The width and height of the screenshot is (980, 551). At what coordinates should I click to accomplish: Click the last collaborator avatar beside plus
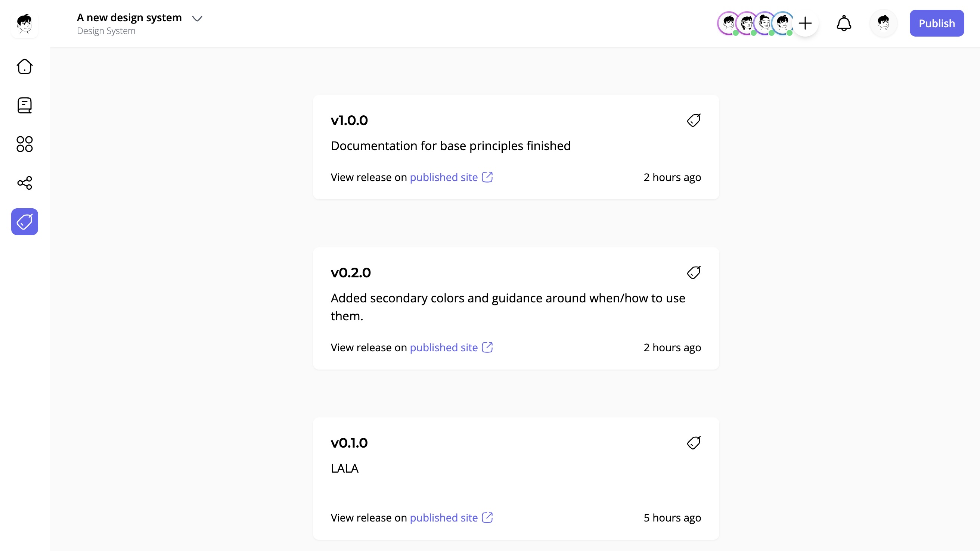click(783, 23)
